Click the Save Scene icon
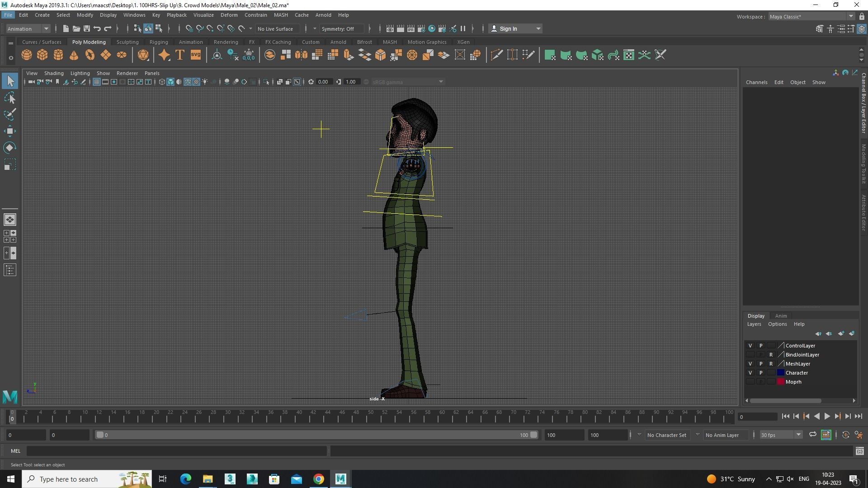Viewport: 868px width, 488px height. click(87, 28)
